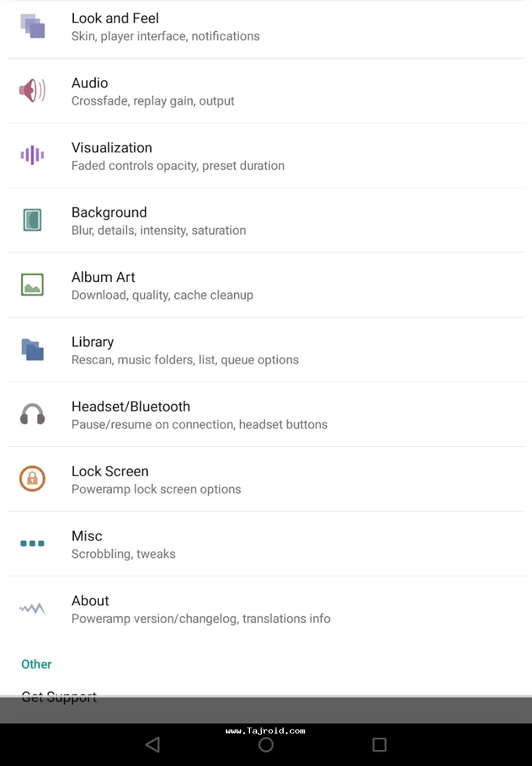
Task: Tap the Background settings icon
Action: pyautogui.click(x=33, y=220)
